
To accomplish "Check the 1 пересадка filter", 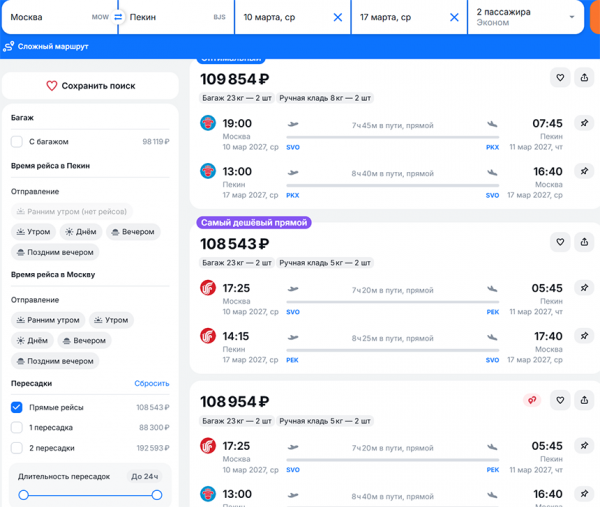I will pos(17,427).
